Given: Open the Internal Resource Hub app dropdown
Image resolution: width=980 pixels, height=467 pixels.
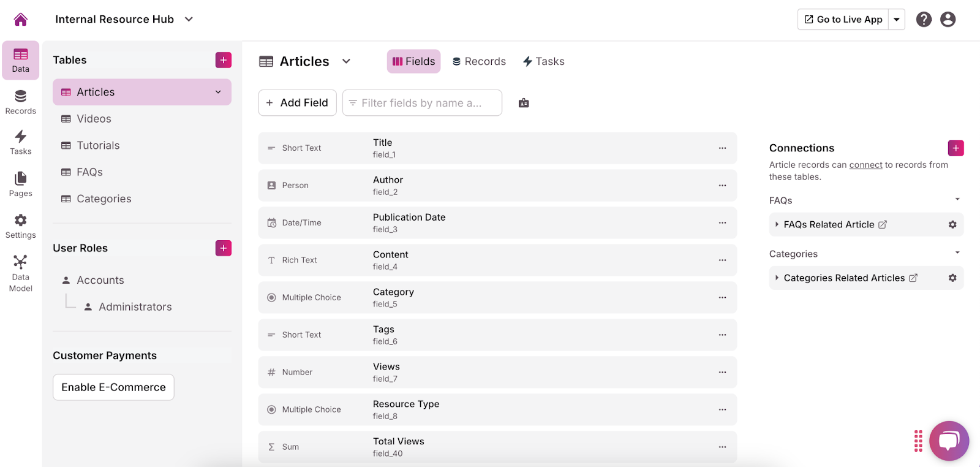Looking at the screenshot, I should [x=189, y=20].
